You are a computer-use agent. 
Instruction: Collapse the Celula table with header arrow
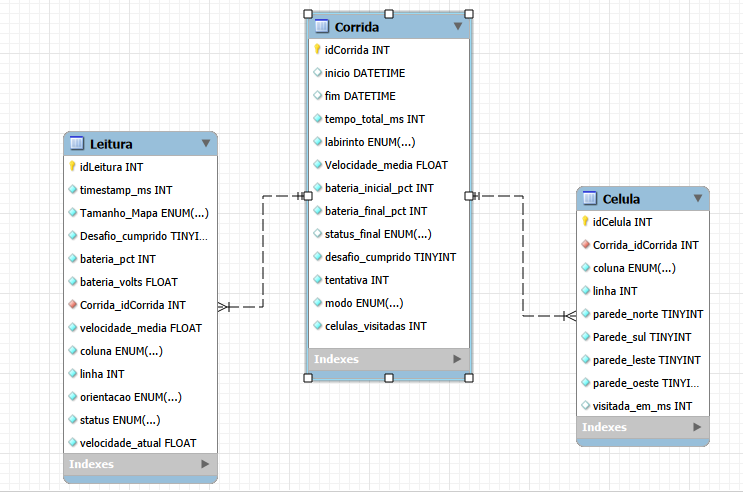click(x=698, y=198)
